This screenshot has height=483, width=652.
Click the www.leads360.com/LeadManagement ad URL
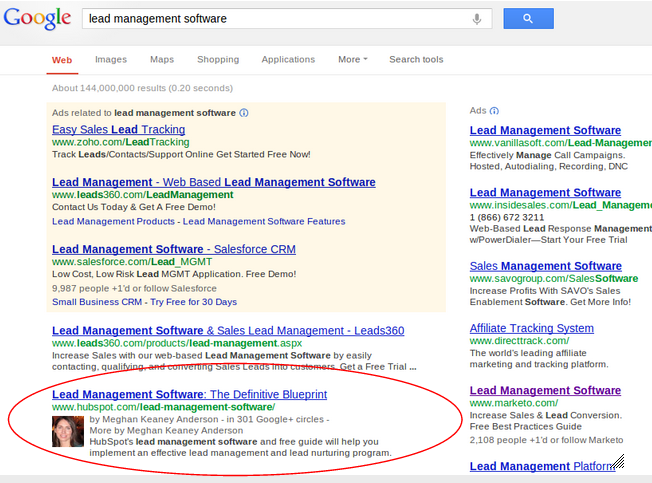(143, 195)
